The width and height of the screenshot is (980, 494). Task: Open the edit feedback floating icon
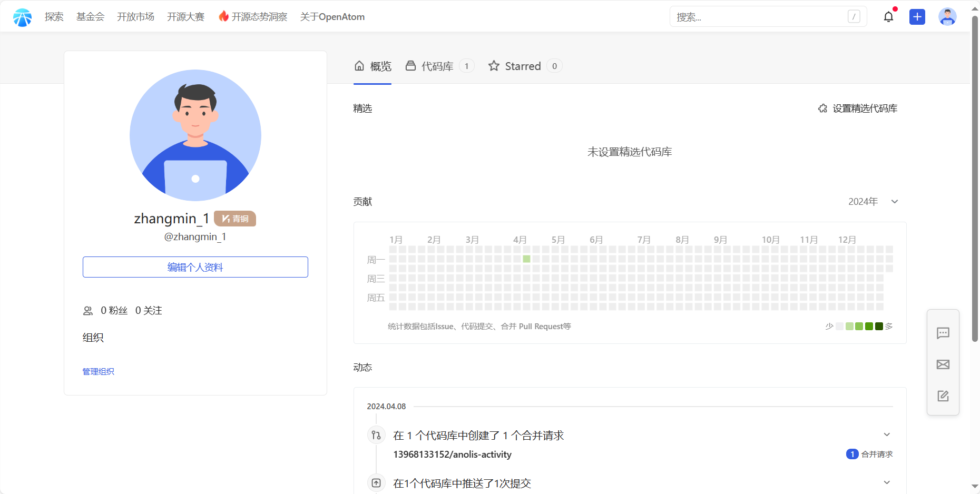coord(943,396)
